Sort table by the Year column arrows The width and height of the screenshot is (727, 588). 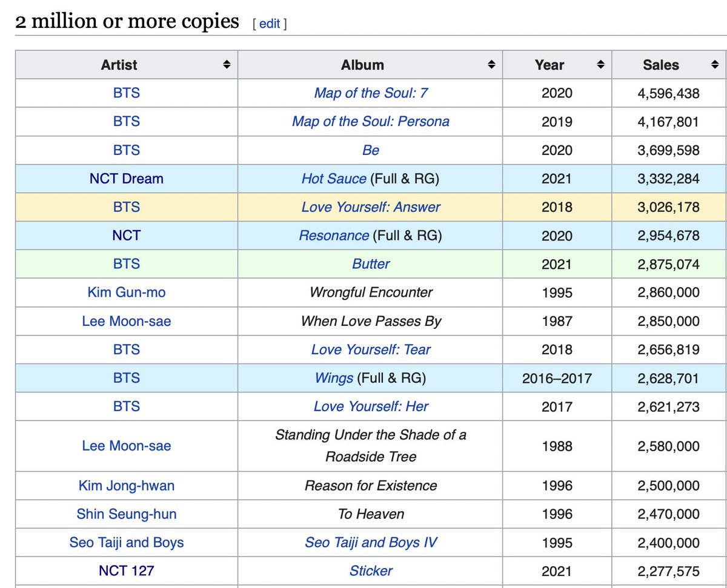coord(600,65)
